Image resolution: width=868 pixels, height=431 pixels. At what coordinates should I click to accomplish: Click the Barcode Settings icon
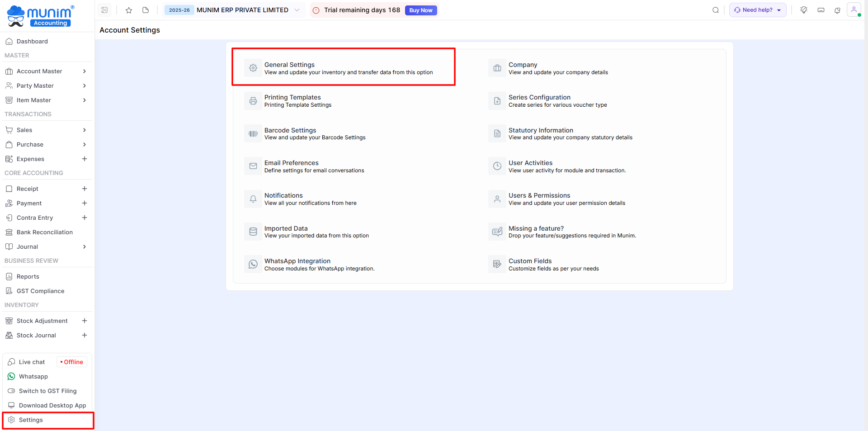point(253,133)
